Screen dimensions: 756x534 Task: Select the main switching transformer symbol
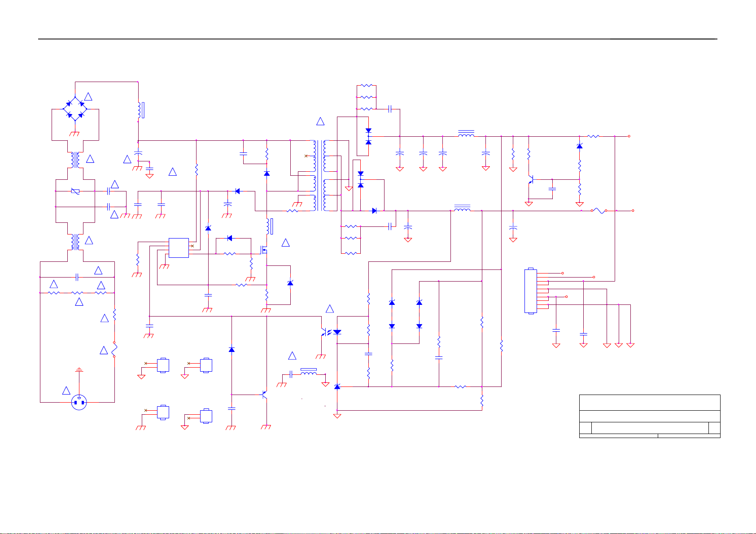pos(320,175)
